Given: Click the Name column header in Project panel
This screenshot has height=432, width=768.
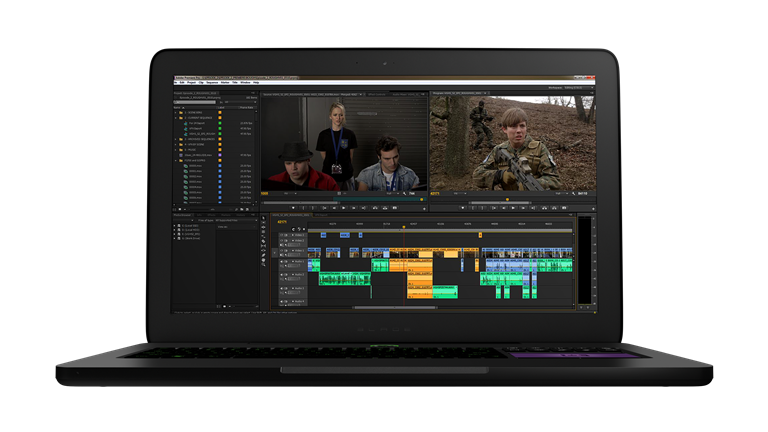Looking at the screenshot, I should [179, 106].
